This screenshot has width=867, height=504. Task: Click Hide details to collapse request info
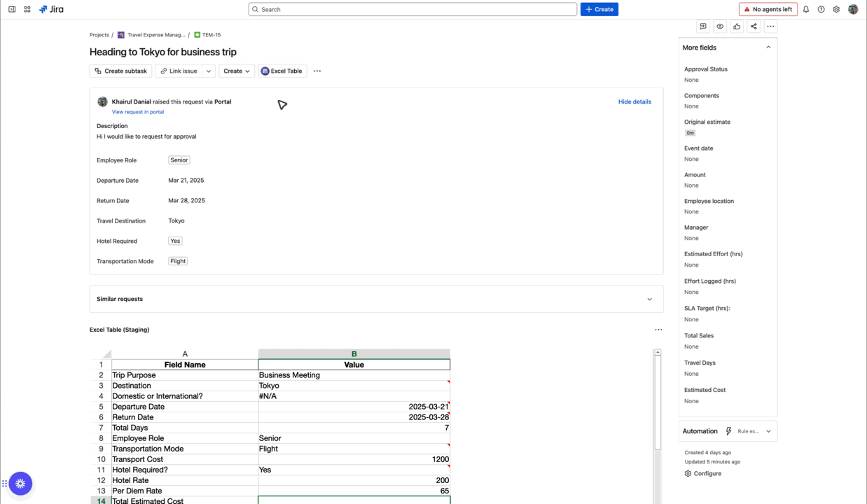pos(634,101)
